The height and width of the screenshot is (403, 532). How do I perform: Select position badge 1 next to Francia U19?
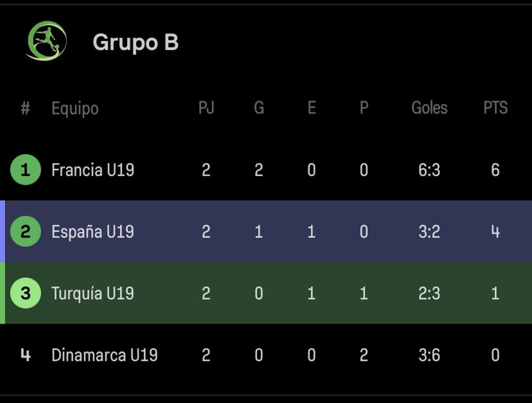(25, 170)
